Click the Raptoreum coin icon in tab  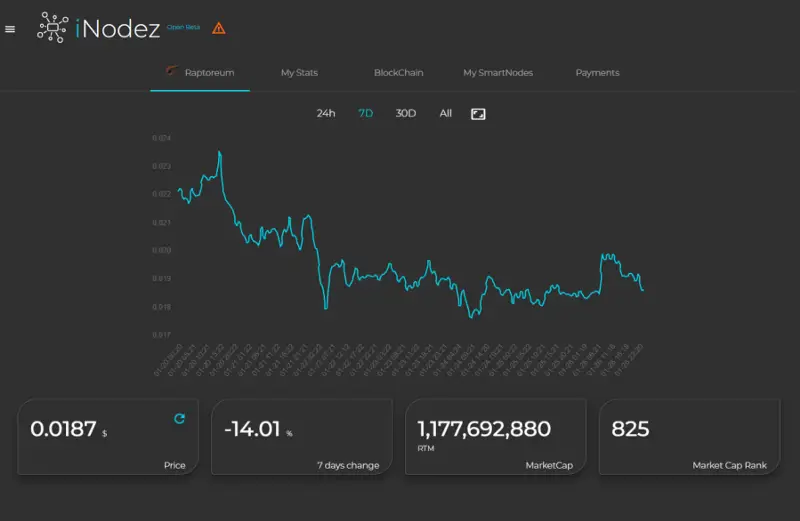point(172,71)
